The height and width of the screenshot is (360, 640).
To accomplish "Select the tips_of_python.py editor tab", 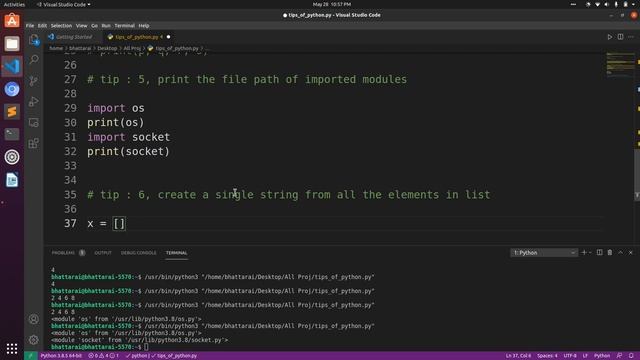I will [139, 37].
